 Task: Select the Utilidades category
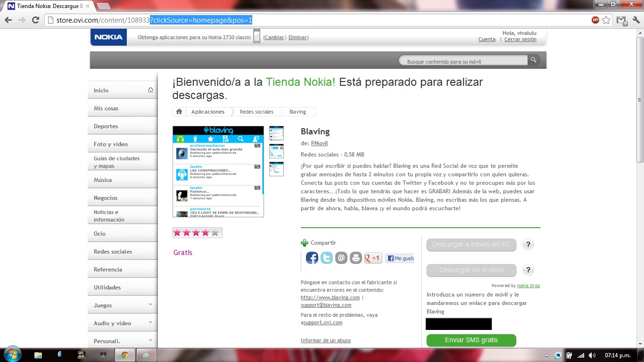click(123, 287)
